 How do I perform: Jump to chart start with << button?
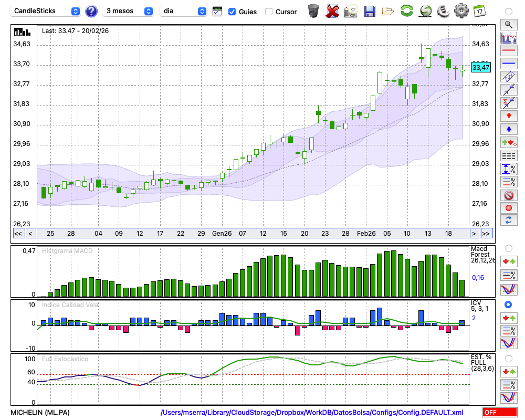tap(18, 234)
